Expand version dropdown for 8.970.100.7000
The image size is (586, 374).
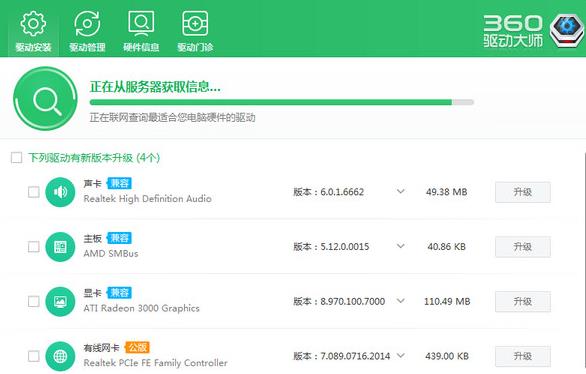click(401, 301)
